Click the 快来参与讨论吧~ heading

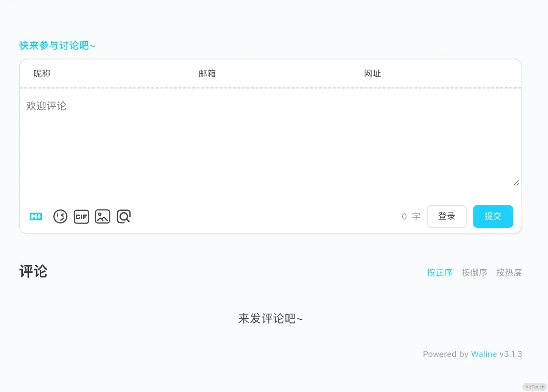point(57,46)
